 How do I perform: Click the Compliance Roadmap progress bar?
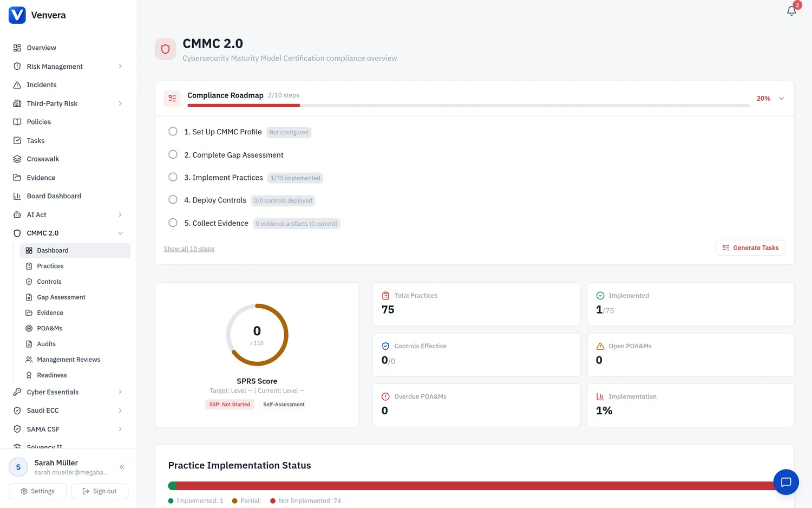pyautogui.click(x=468, y=106)
